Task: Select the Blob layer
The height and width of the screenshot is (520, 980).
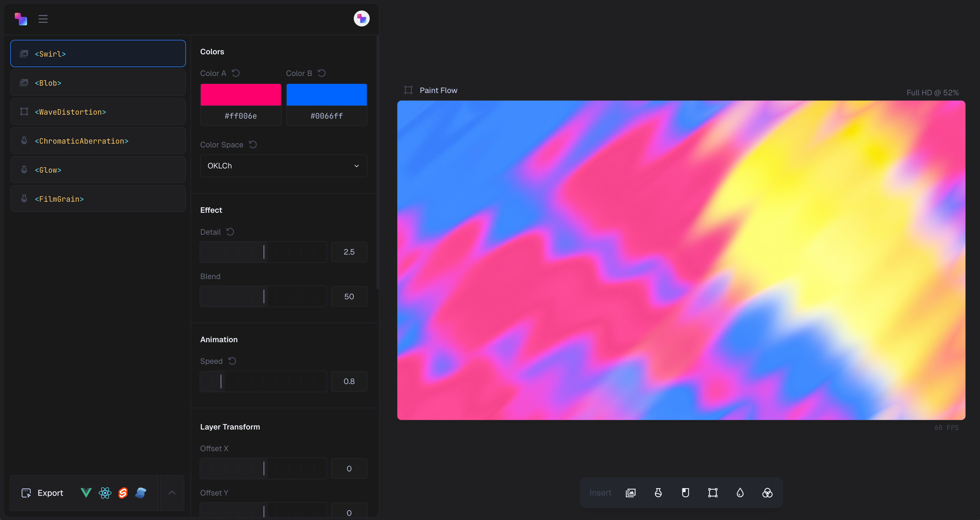Action: pyautogui.click(x=98, y=82)
